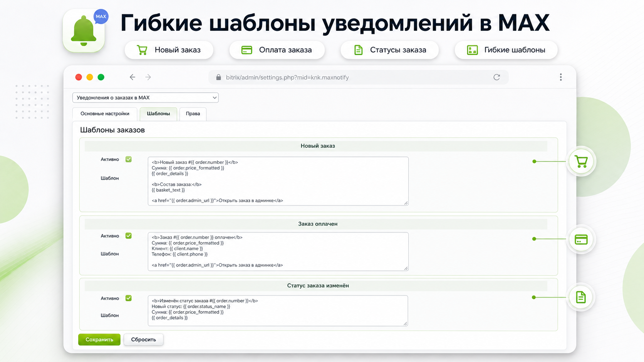Click the Шаблоны заказов heading

pos(112,130)
